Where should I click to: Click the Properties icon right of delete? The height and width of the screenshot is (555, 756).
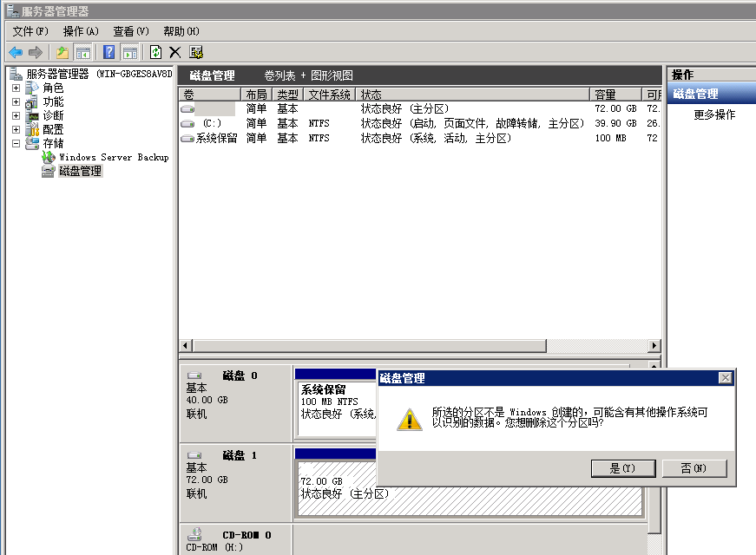tap(196, 52)
